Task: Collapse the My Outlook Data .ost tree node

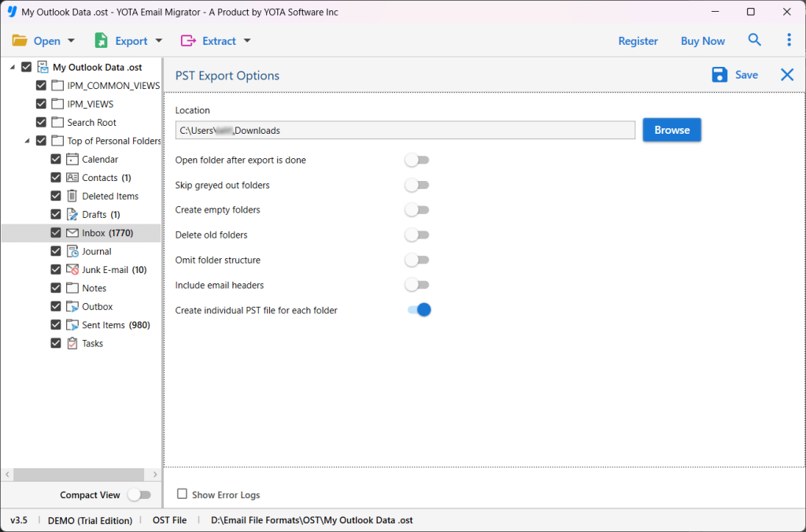Action: [13, 68]
